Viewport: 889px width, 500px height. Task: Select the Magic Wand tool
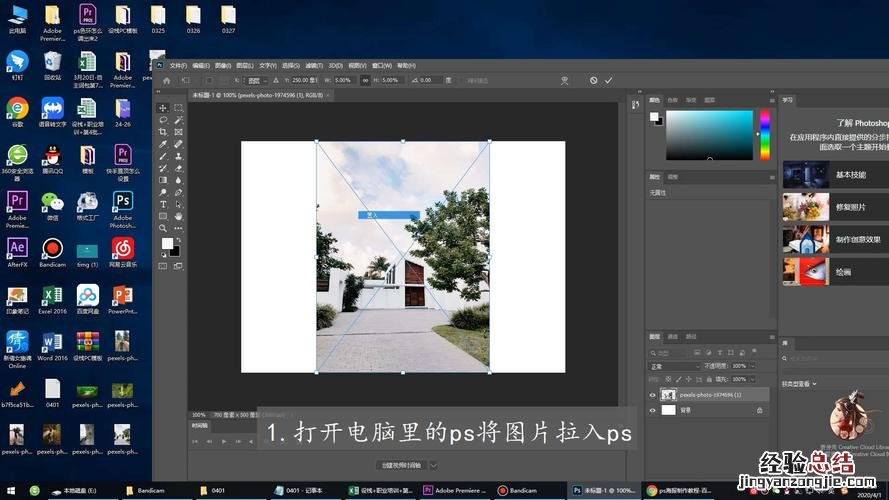[178, 120]
